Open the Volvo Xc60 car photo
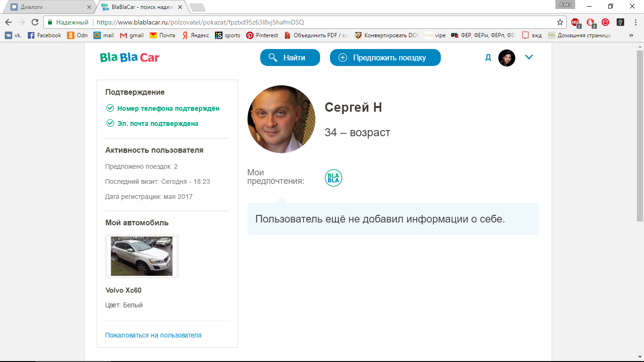 click(x=142, y=256)
